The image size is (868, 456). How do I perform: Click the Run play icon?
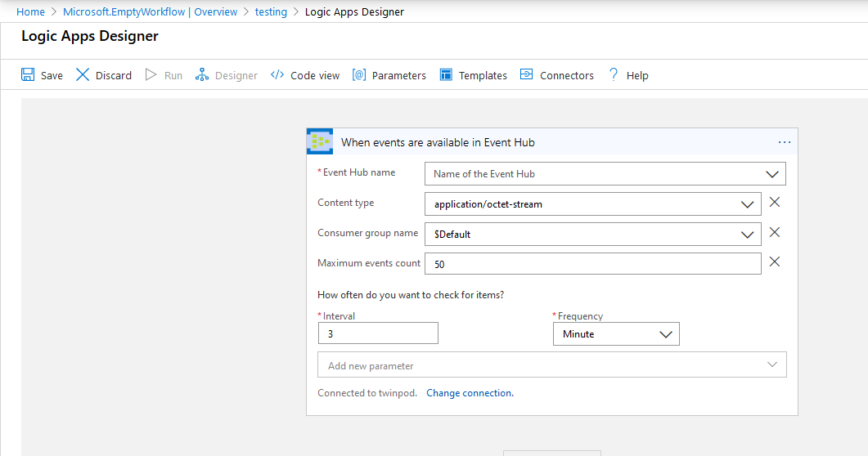pyautogui.click(x=151, y=74)
